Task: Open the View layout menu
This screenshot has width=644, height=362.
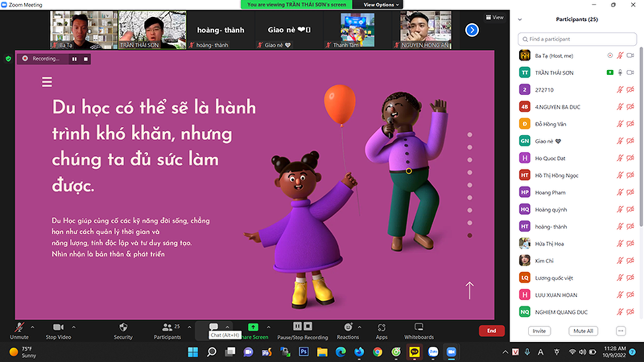Action: point(495,17)
